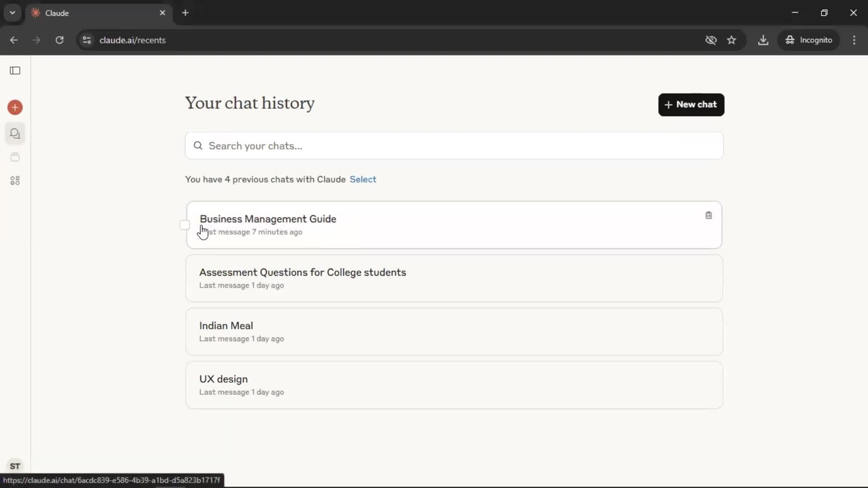
Task: Open the ST user profile avatar
Action: coord(15,466)
